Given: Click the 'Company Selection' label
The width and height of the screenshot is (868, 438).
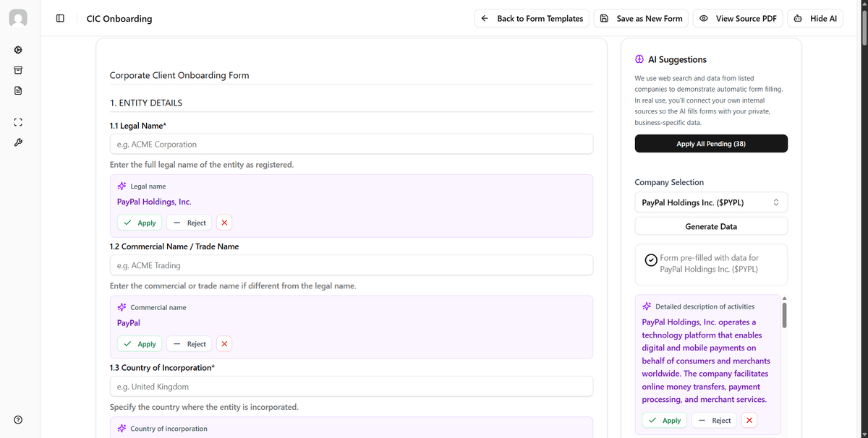Looking at the screenshot, I should click(669, 182).
